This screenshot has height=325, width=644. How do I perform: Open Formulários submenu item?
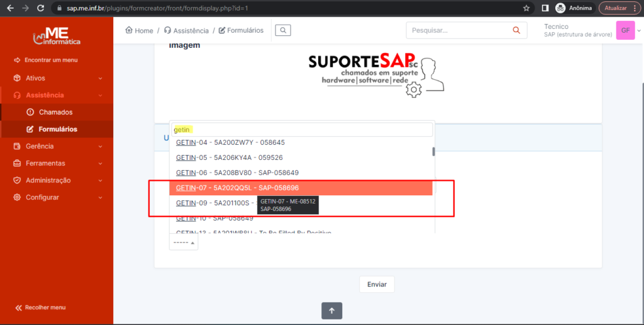click(x=58, y=129)
